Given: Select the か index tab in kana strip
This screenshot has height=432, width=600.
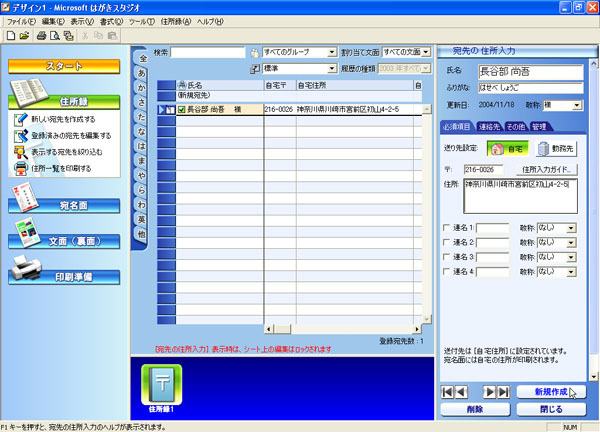Looking at the screenshot, I should tap(142, 88).
